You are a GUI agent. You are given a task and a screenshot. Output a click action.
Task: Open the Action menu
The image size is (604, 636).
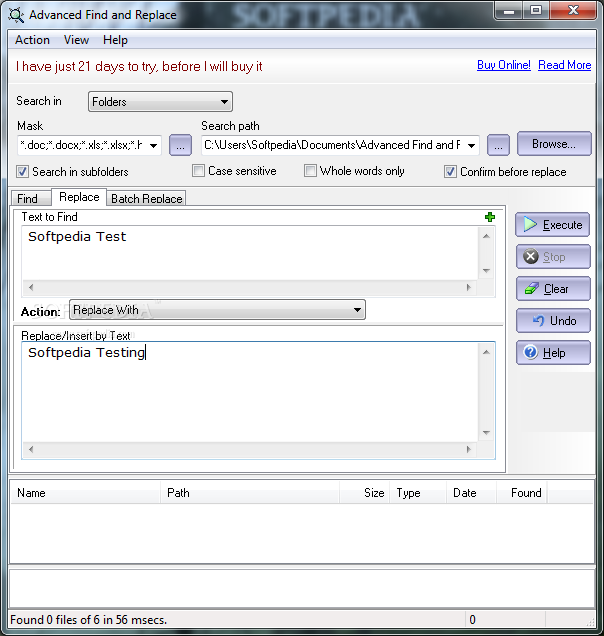[x=32, y=40]
